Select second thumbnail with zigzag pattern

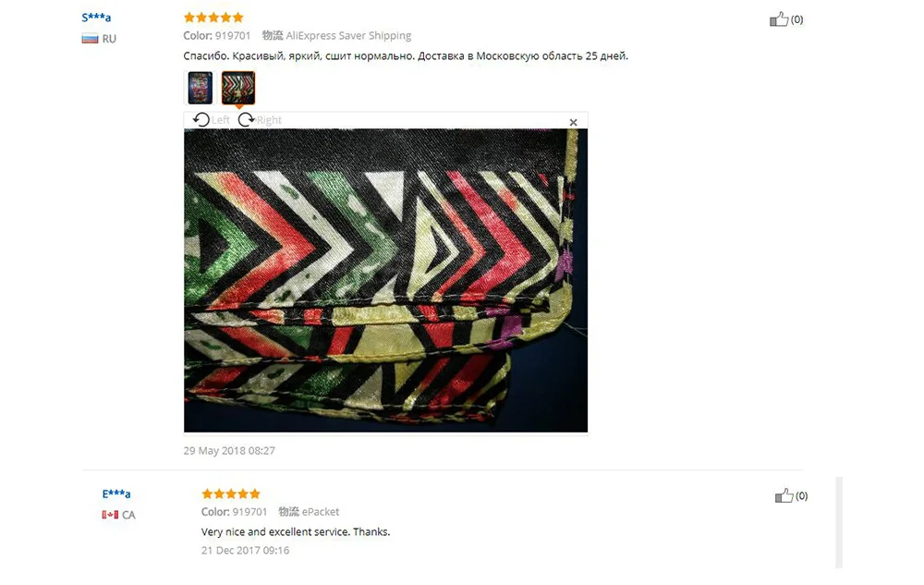point(238,88)
